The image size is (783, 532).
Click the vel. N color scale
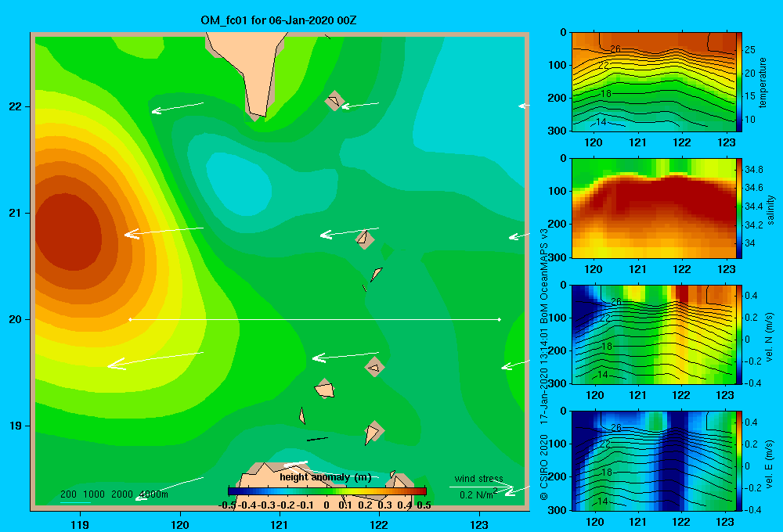click(x=739, y=334)
